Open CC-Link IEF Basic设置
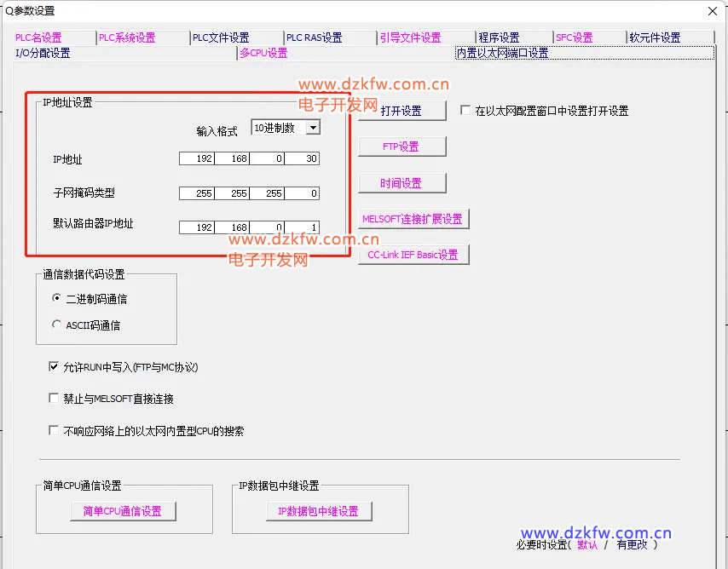The image size is (728, 569). 413,255
